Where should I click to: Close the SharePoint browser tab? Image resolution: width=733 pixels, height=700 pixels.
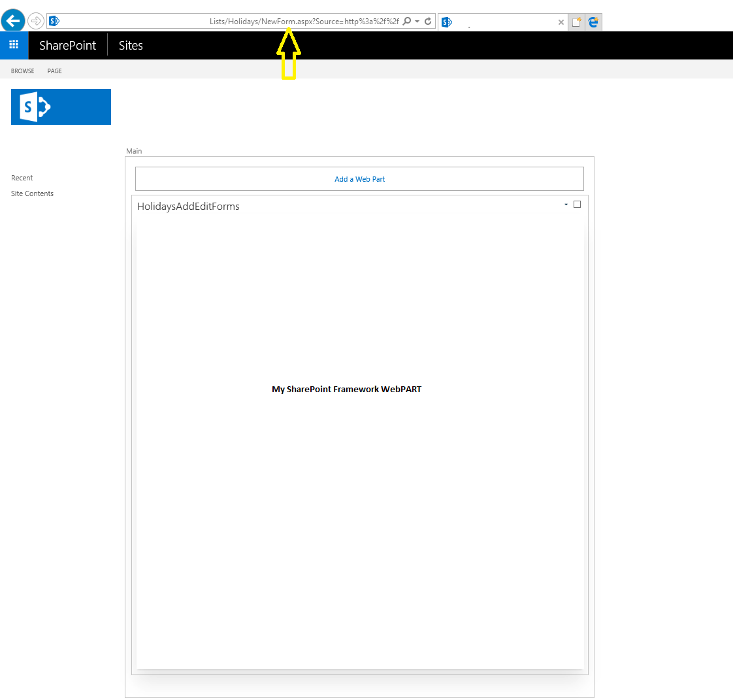(x=561, y=22)
